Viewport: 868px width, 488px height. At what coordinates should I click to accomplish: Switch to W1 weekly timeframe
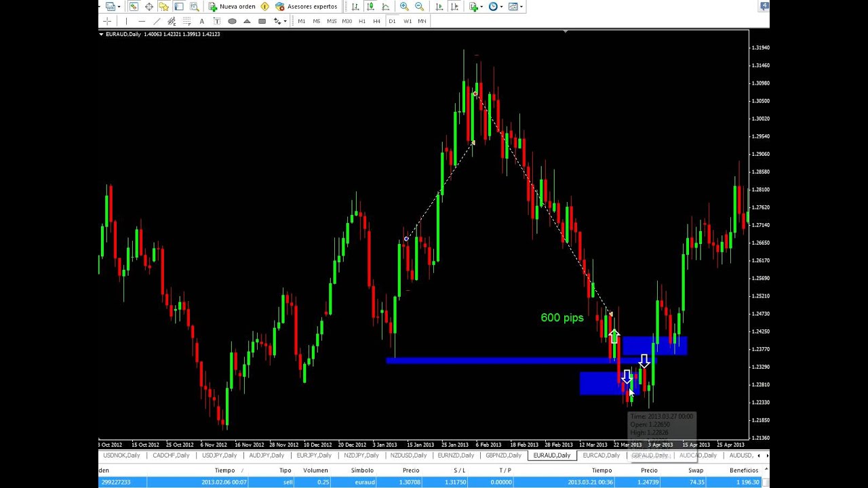pos(408,21)
